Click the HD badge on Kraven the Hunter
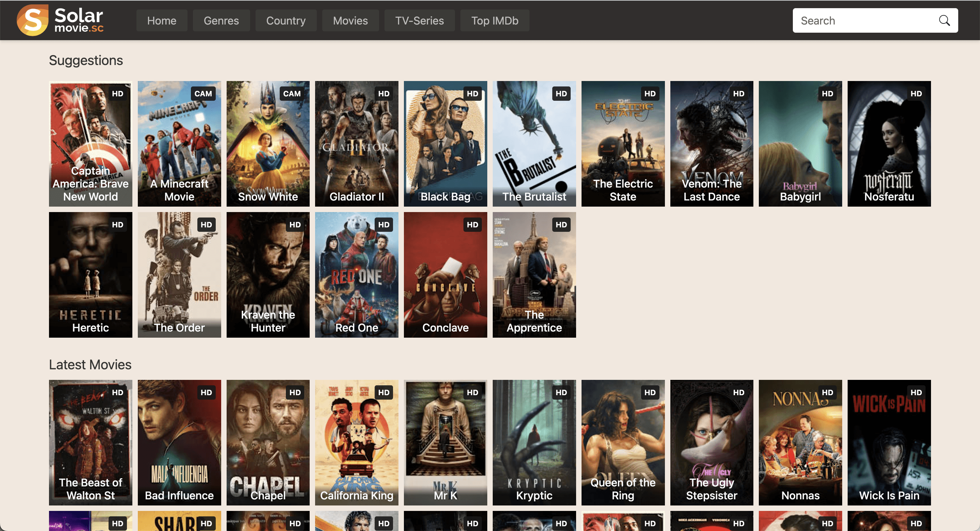This screenshot has width=980, height=531. [295, 225]
